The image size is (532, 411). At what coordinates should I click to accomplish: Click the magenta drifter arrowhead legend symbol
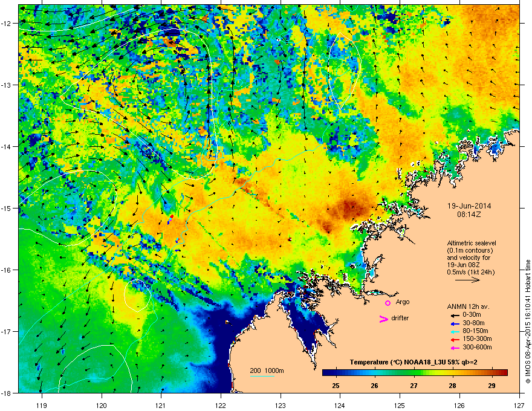(x=383, y=319)
